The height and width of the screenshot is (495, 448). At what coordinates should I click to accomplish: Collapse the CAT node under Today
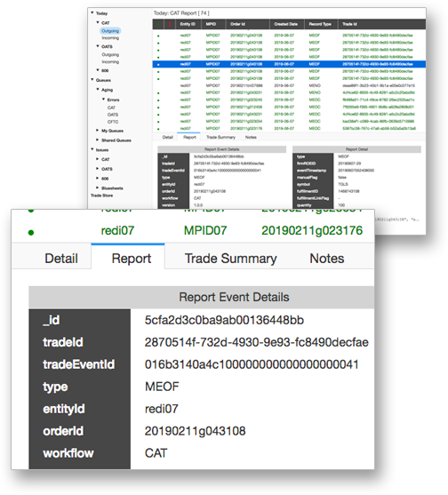[98, 22]
